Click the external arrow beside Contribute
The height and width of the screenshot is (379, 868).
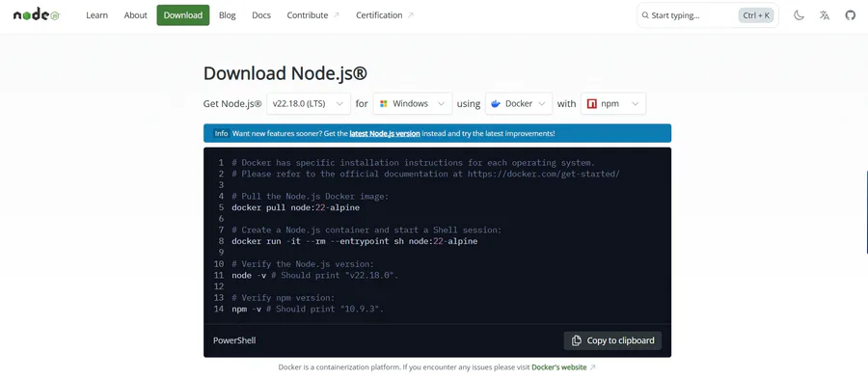pyautogui.click(x=336, y=15)
